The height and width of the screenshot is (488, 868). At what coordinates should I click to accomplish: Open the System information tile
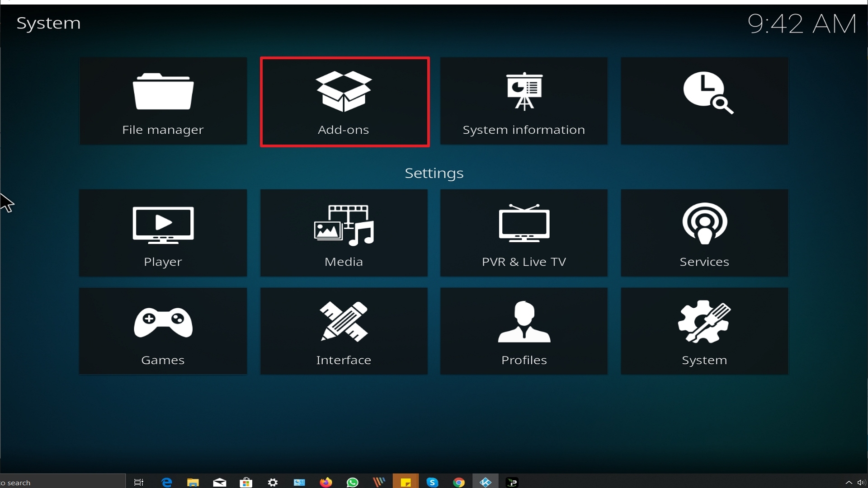(x=524, y=101)
